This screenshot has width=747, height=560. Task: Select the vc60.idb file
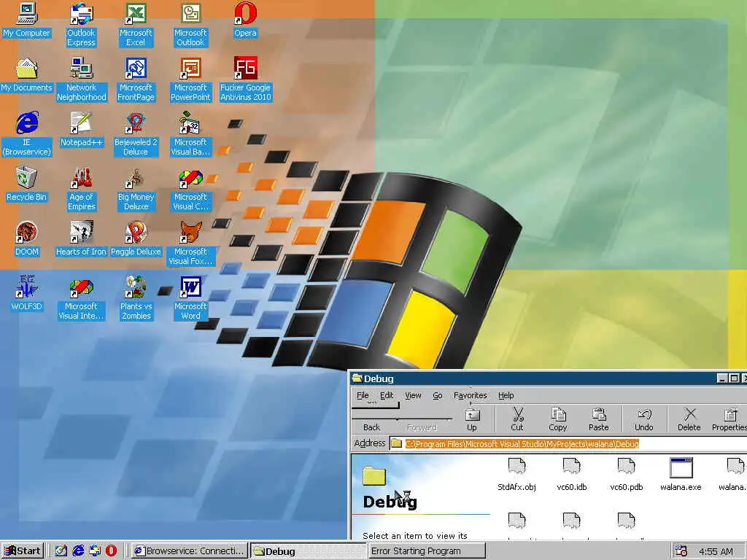point(572,474)
